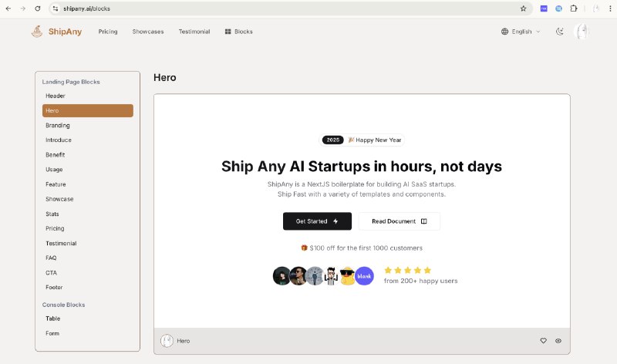Select Pricing in the sidebar list
Screen dimensions: 617x364
click(88, 228)
